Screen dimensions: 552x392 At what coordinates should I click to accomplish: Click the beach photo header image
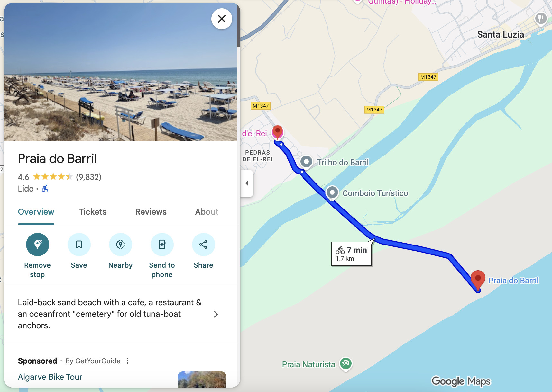pos(121,72)
